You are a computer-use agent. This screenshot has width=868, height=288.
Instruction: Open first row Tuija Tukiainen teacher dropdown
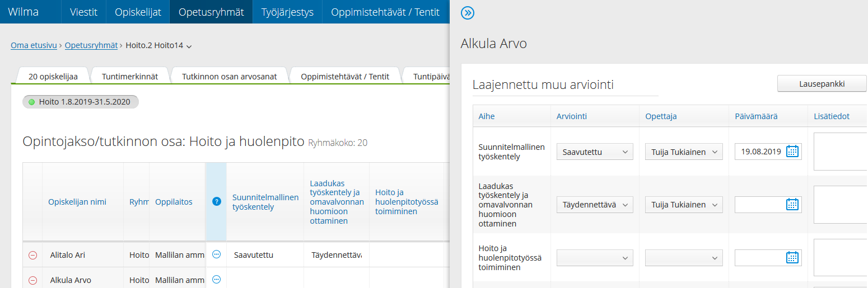(684, 152)
